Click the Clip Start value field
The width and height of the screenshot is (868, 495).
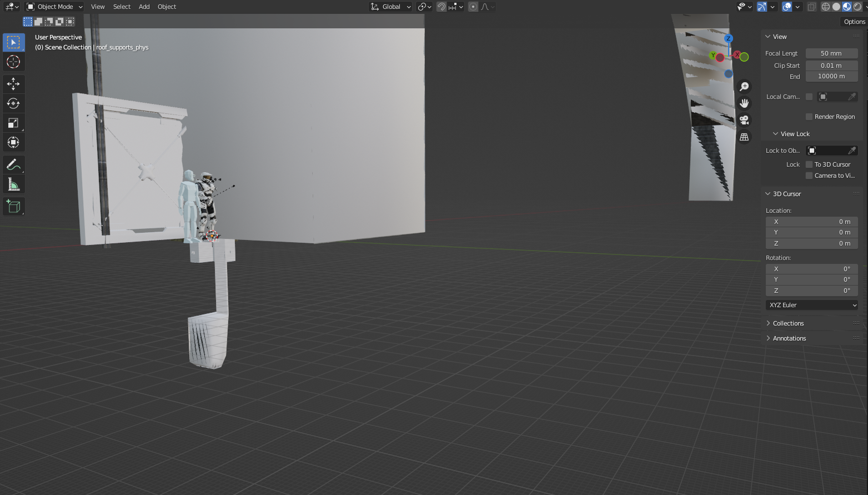point(831,66)
